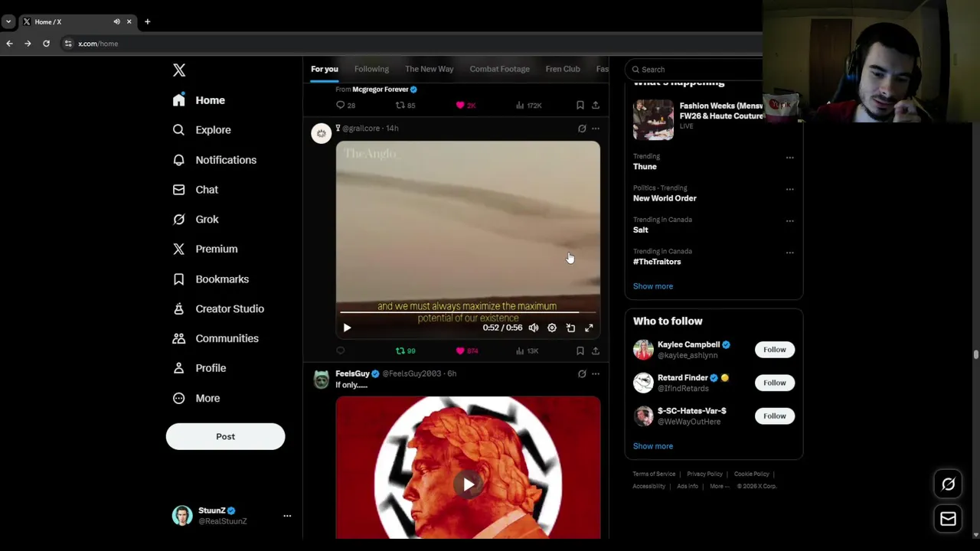Open Home from the sidebar
The image size is (980, 551).
pos(199,100)
